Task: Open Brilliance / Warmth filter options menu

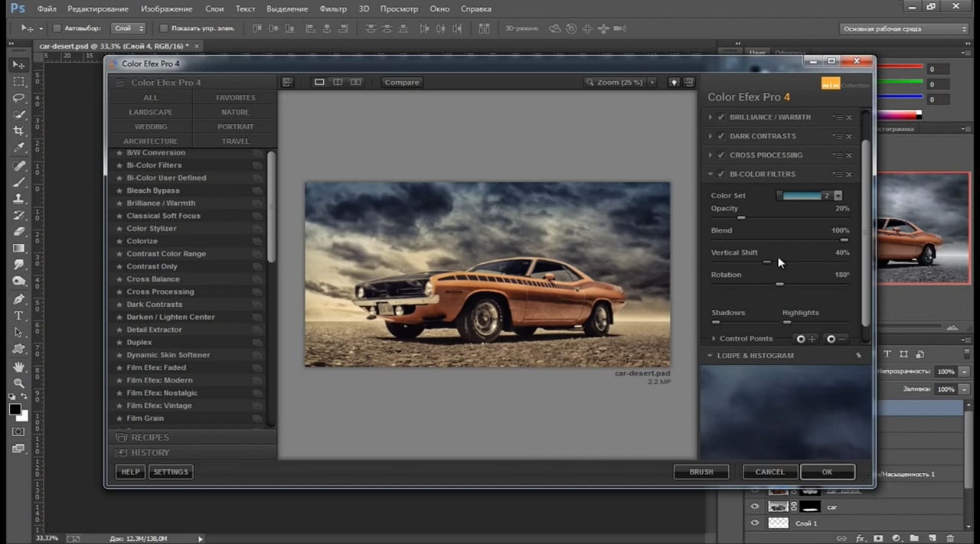Action: tap(838, 117)
